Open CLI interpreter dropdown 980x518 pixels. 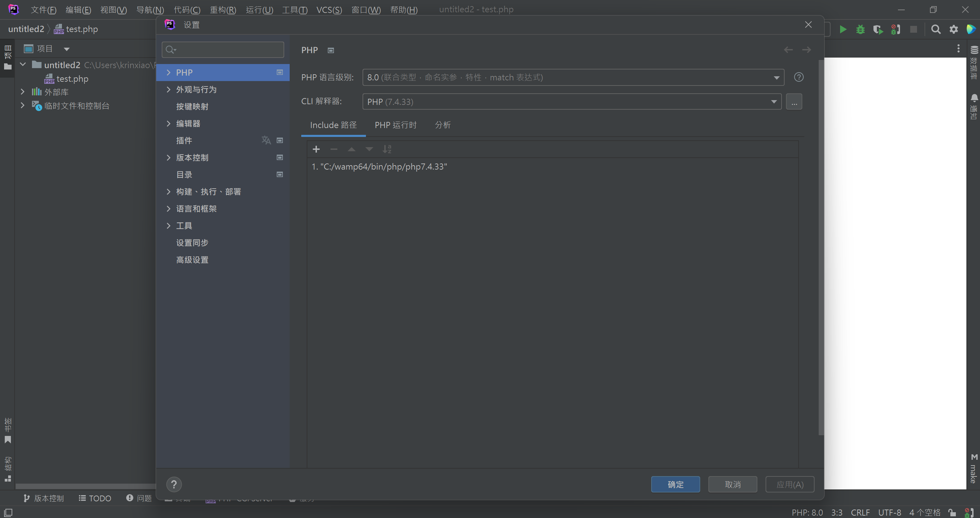[x=572, y=101]
